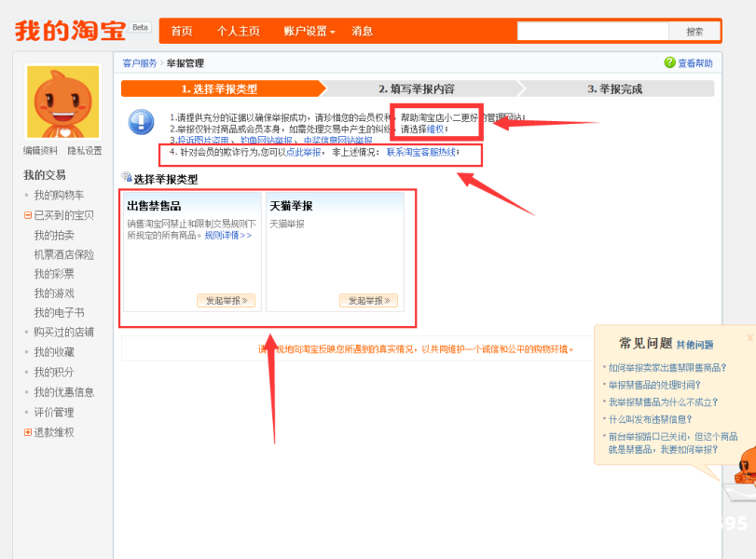756x559 pixels.
Task: Click 发起举报 under 天猫举报
Action: click(x=370, y=300)
